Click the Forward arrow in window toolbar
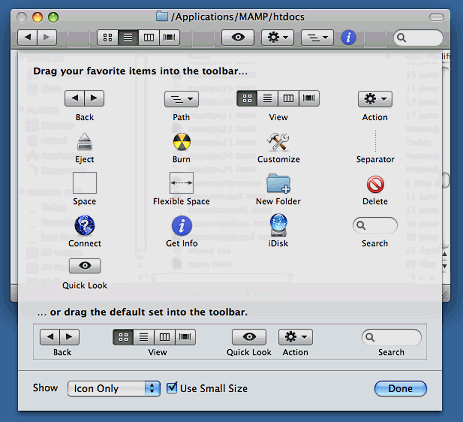 tap(47, 37)
